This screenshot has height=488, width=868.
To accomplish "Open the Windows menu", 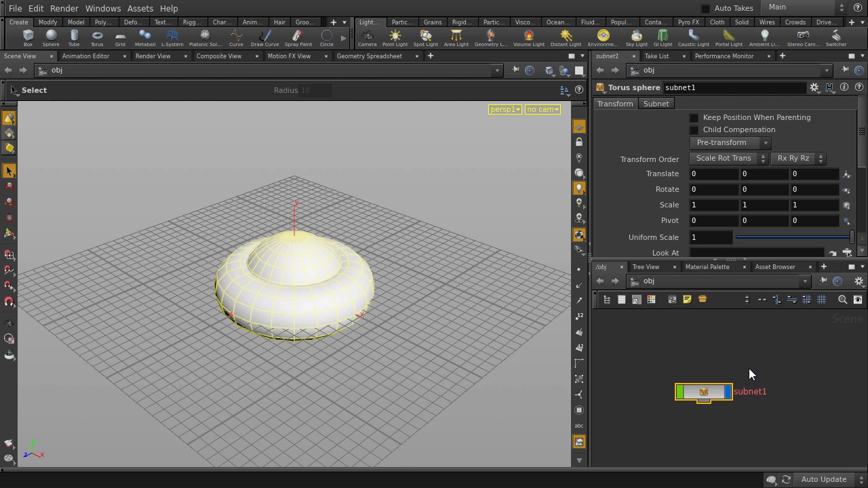I will click(103, 8).
